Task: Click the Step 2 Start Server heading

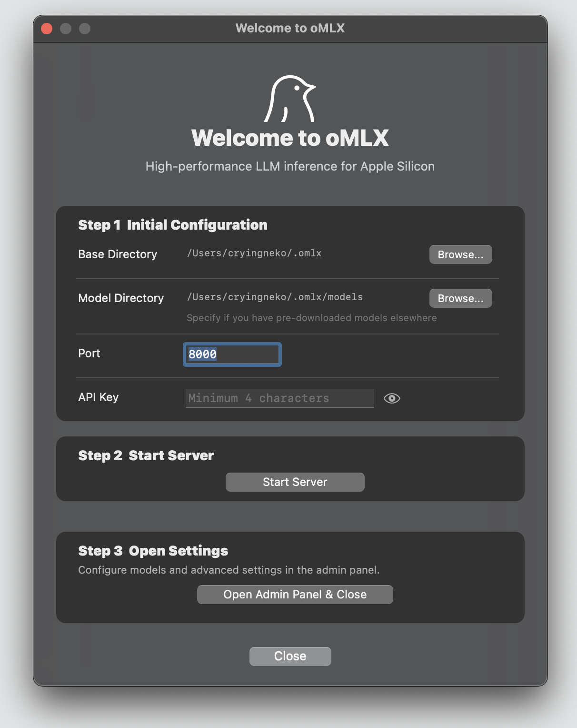Action: 146,455
